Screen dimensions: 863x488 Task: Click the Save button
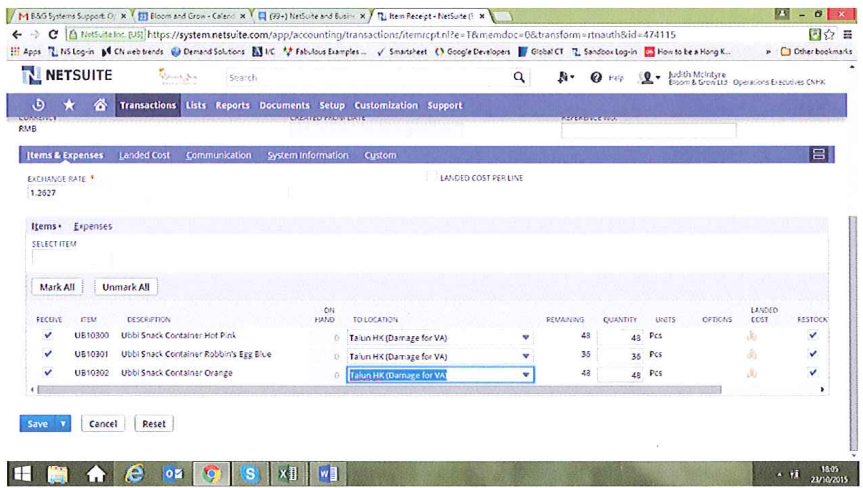pyautogui.click(x=37, y=424)
